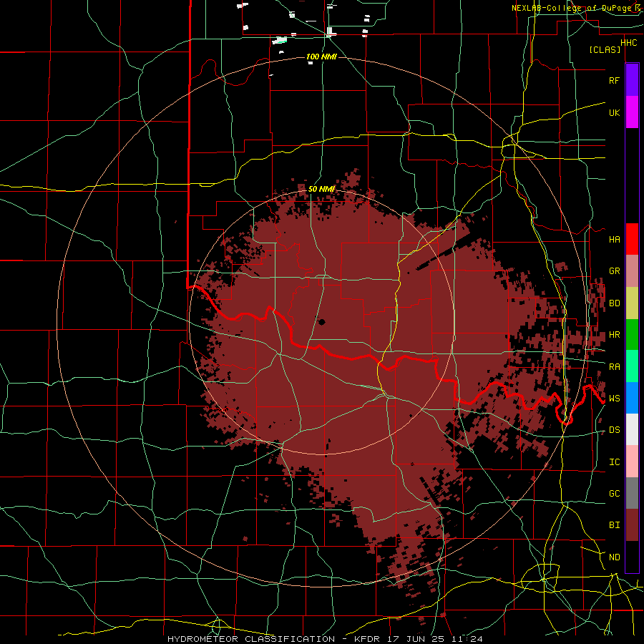Pick the HR green legend swatch
Screen dimensions: 644x644
pyautogui.click(x=632, y=335)
